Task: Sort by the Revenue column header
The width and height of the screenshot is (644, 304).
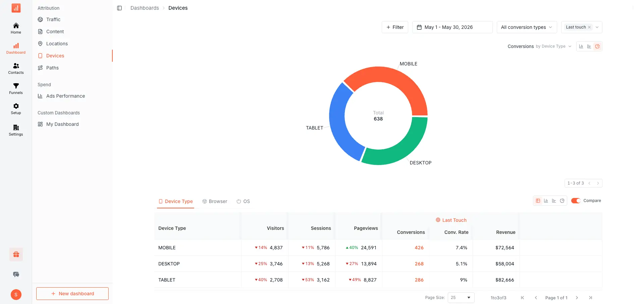Action: pyautogui.click(x=505, y=232)
